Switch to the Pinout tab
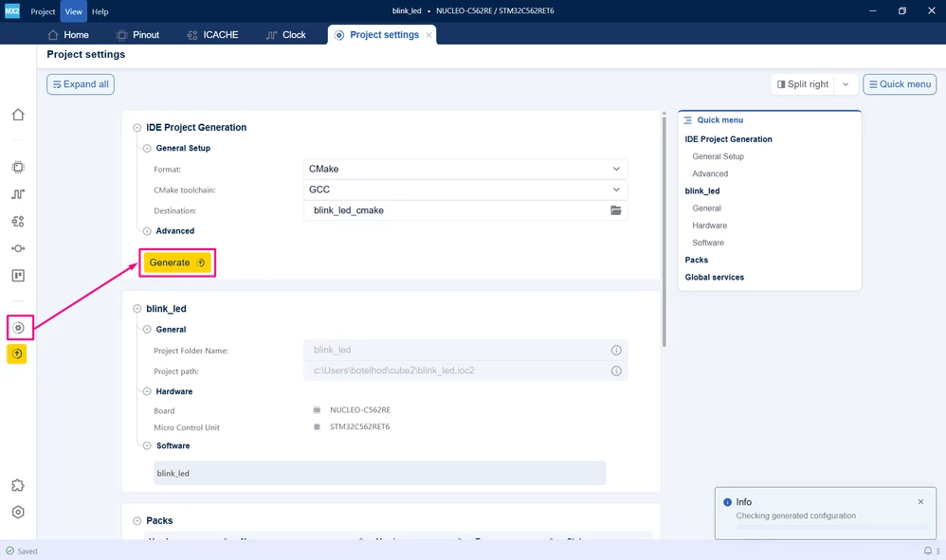The height and width of the screenshot is (560, 946). pyautogui.click(x=137, y=35)
